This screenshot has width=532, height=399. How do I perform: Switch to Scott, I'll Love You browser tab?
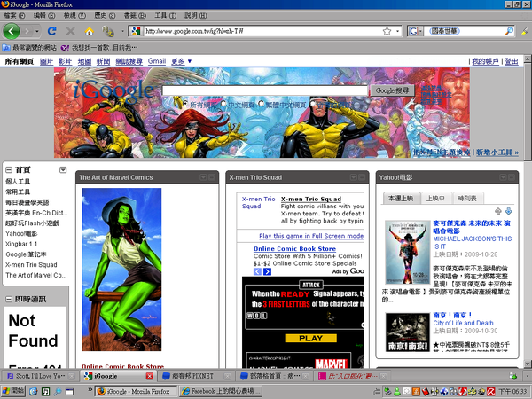41,376
